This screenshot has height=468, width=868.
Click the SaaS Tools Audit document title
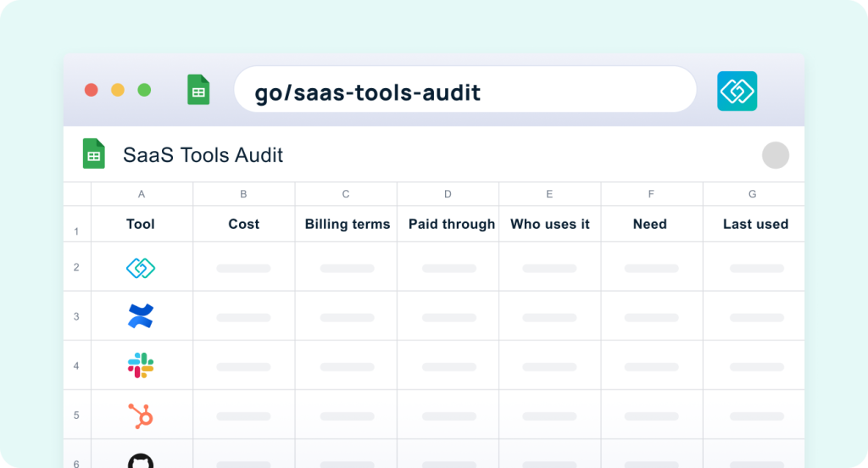click(203, 155)
